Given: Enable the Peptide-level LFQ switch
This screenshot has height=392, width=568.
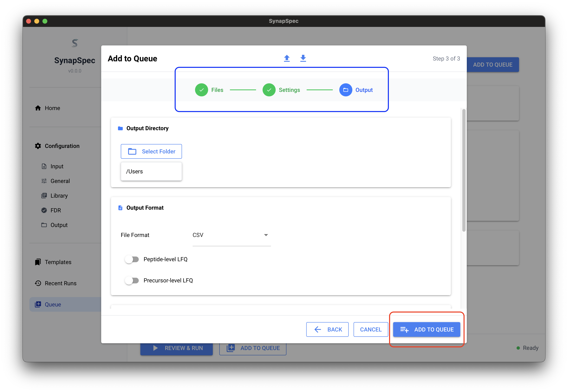Looking at the screenshot, I should click(132, 259).
